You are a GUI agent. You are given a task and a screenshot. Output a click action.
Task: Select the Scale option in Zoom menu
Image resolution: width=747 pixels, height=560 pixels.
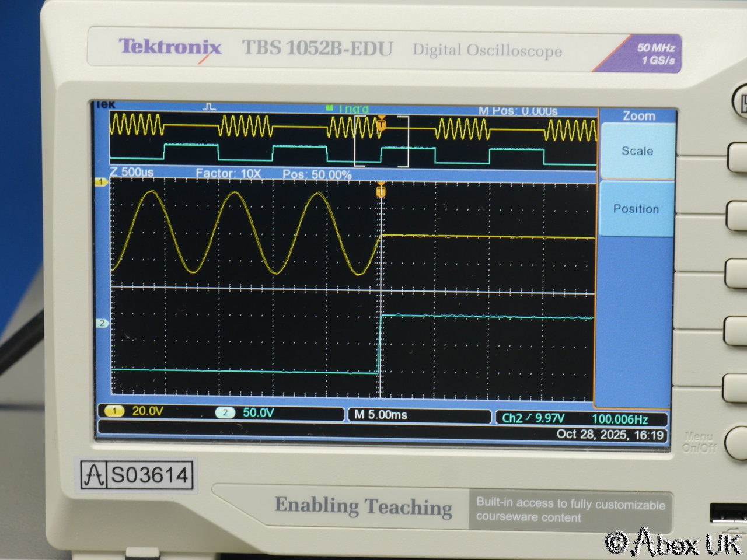coord(637,151)
